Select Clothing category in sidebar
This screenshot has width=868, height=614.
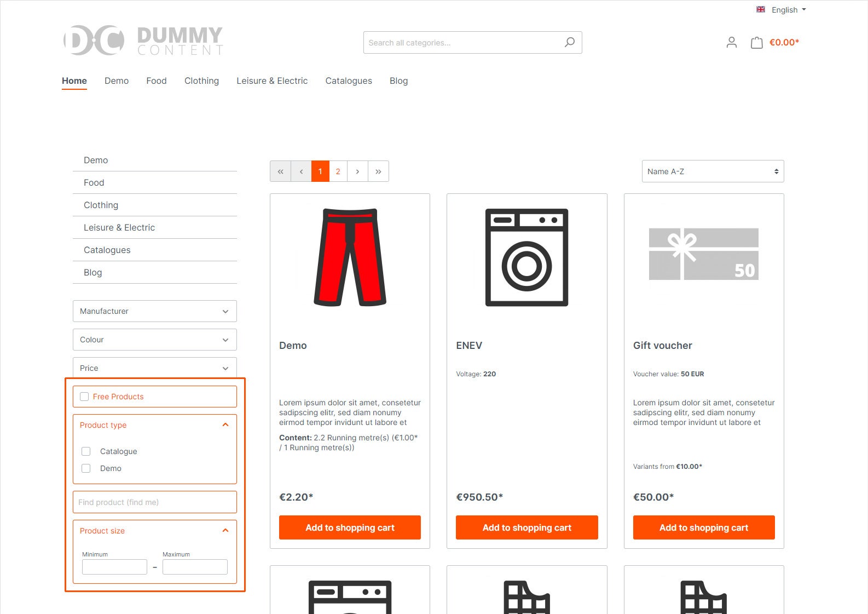[x=155, y=205]
